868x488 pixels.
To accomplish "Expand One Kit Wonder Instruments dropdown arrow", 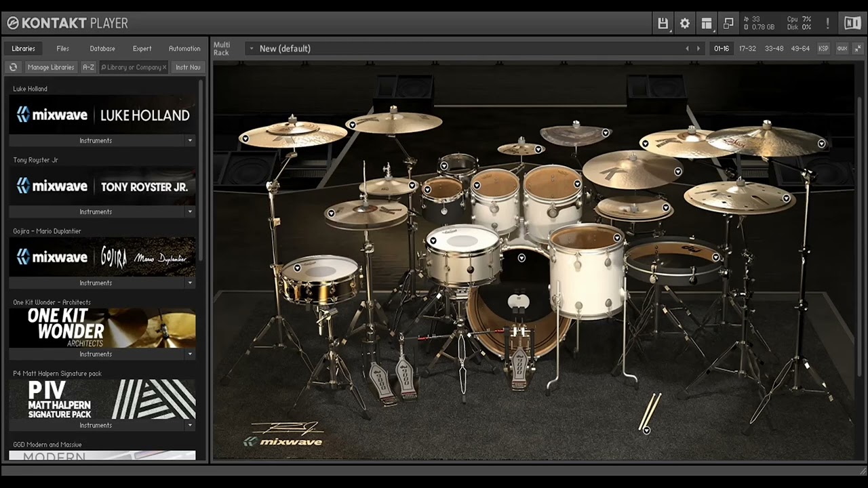I will [190, 354].
